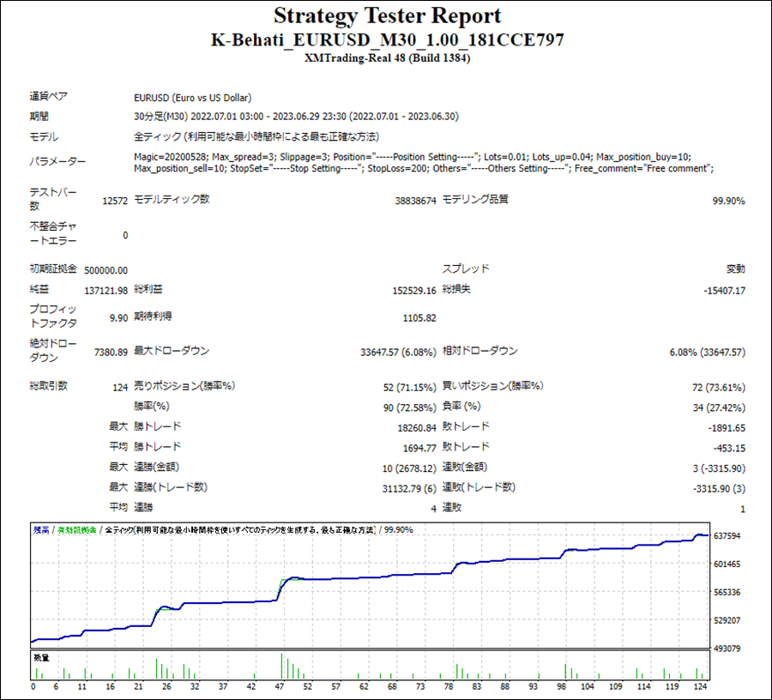Click the 数量 volume panel label

[41, 658]
